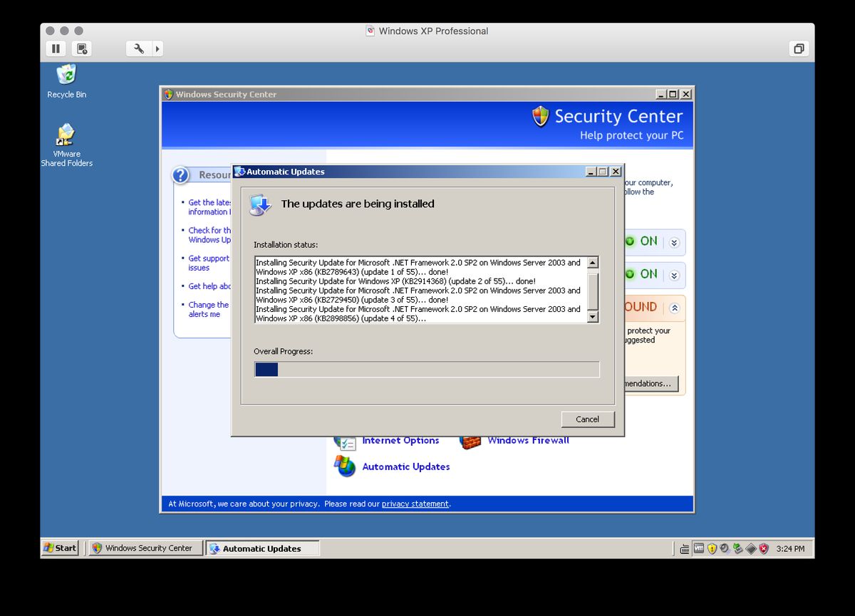This screenshot has height=616, width=855.
Task: Expand the chevron beside the lower ON status
Action: 674,274
